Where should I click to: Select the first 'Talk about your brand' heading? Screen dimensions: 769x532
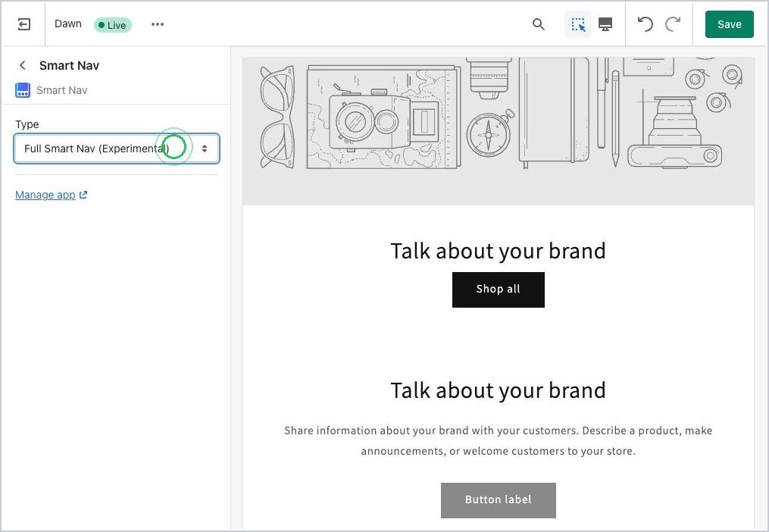[499, 251]
